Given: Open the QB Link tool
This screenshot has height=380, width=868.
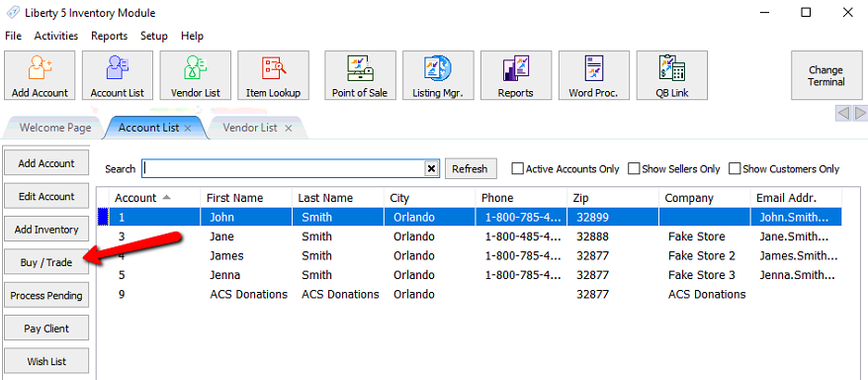Looking at the screenshot, I should [x=671, y=75].
